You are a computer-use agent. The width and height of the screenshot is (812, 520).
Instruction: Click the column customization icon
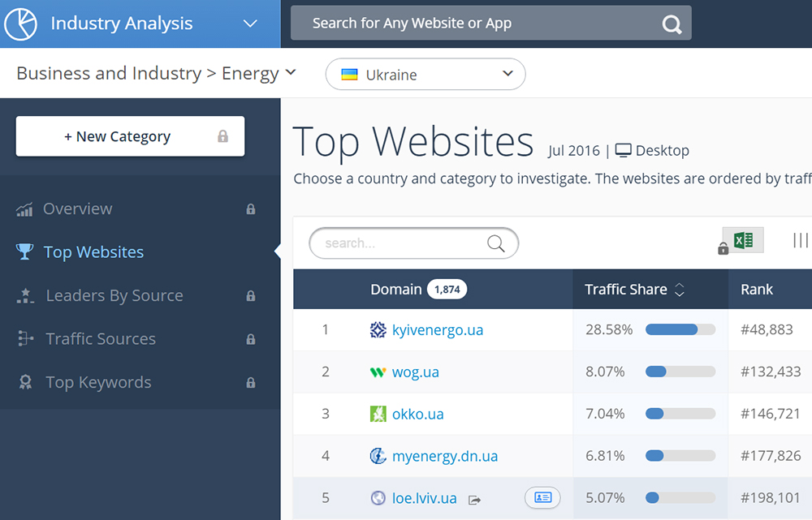(801, 240)
